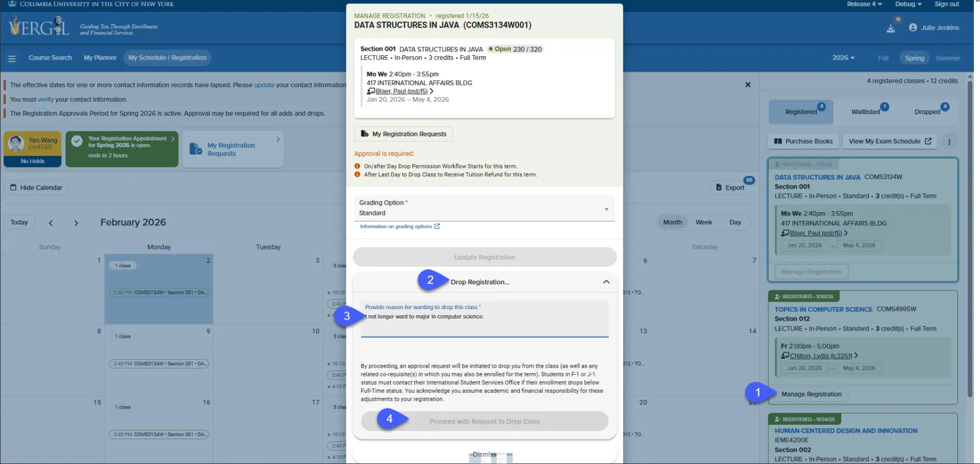
Task: Click Hide Calendar button
Action: coord(36,188)
